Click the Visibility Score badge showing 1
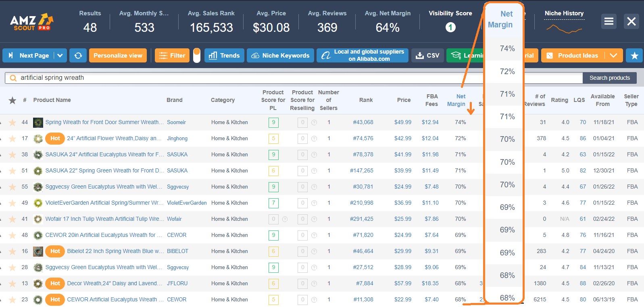This screenshot has width=644, height=307. tap(450, 27)
